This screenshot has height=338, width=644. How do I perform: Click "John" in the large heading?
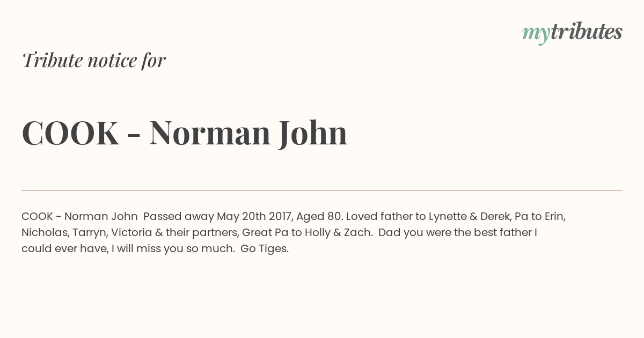point(313,134)
